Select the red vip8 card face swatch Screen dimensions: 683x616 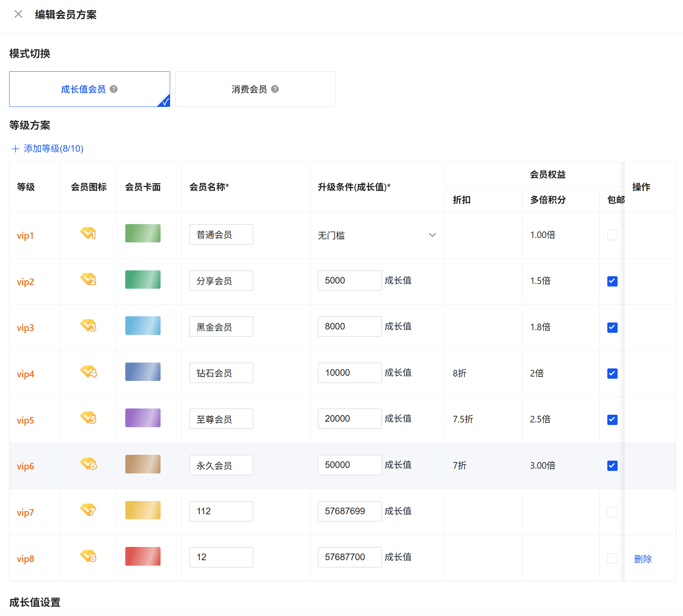point(143,556)
